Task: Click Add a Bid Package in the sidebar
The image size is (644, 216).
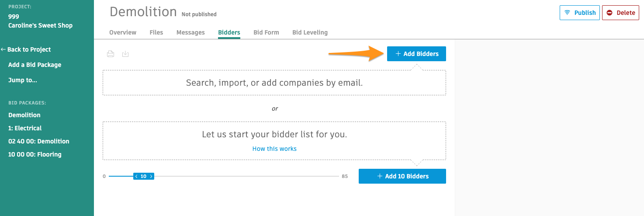Action: tap(35, 65)
